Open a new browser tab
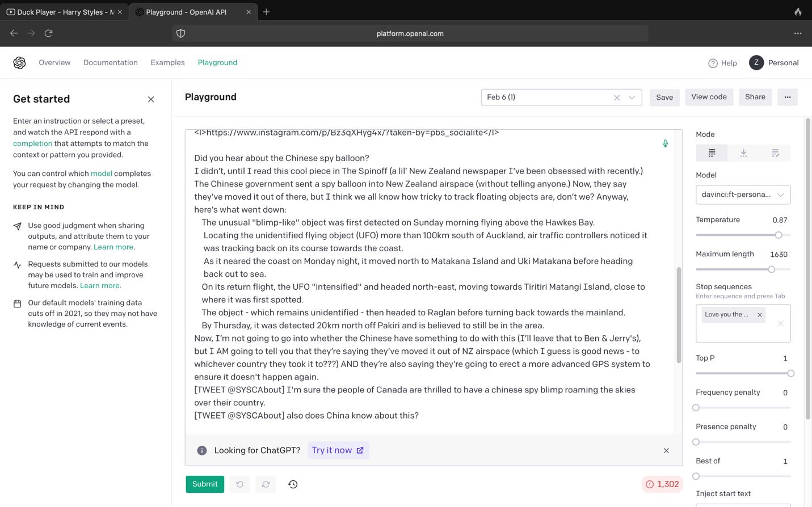812x507 pixels. (x=266, y=12)
